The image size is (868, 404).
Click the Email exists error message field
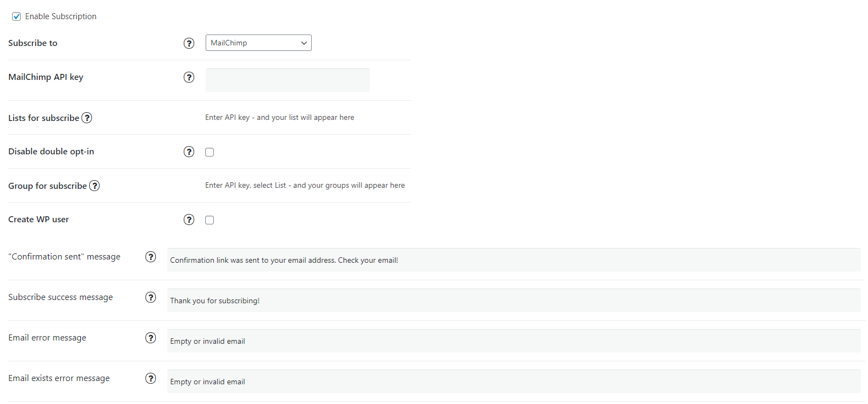(514, 382)
